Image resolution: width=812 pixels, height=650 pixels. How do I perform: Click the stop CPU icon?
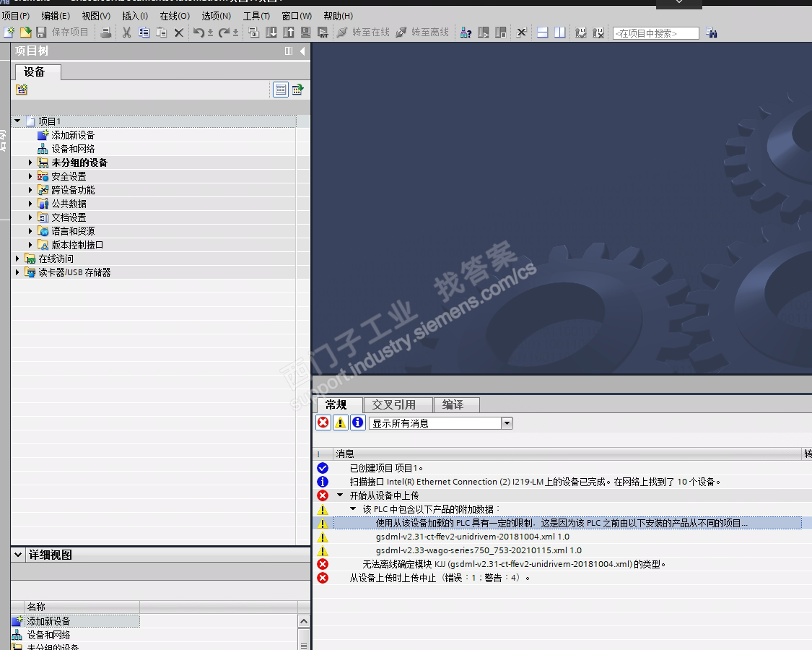pos(500,32)
